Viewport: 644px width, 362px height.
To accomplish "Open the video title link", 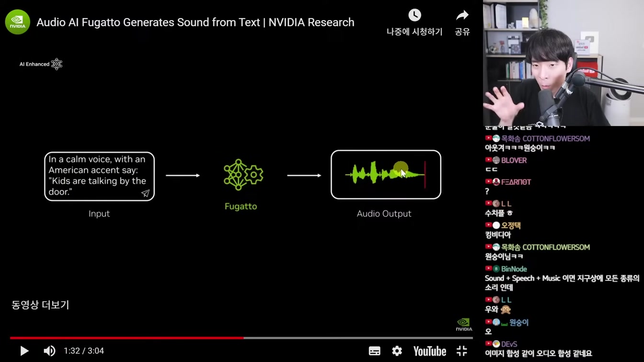I will click(195, 22).
